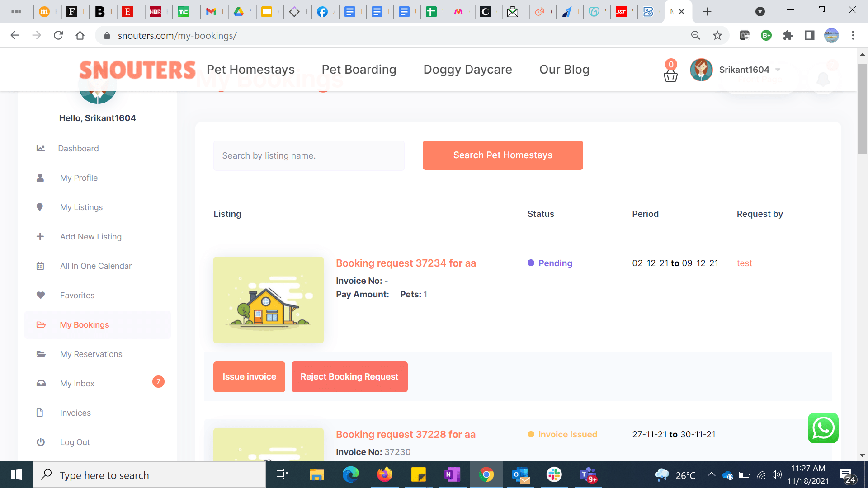Viewport: 868px width, 488px height.
Task: Select Add New Listing in sidebar
Action: [x=91, y=237]
